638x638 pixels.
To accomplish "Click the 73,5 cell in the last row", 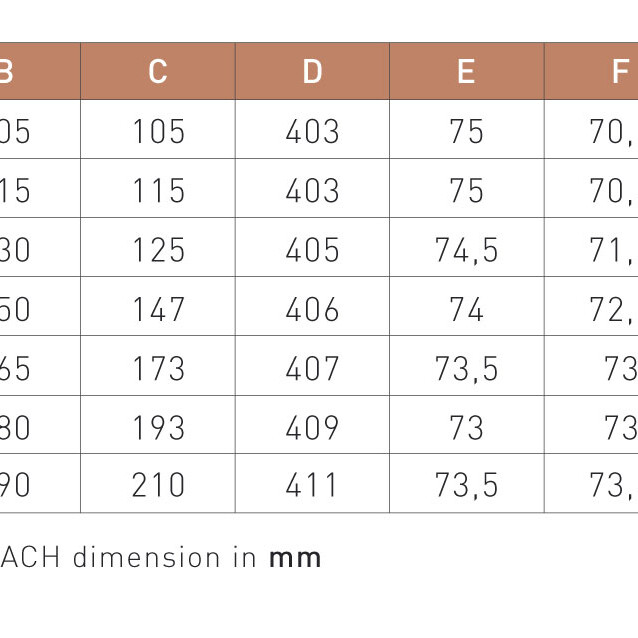I will tap(466, 485).
